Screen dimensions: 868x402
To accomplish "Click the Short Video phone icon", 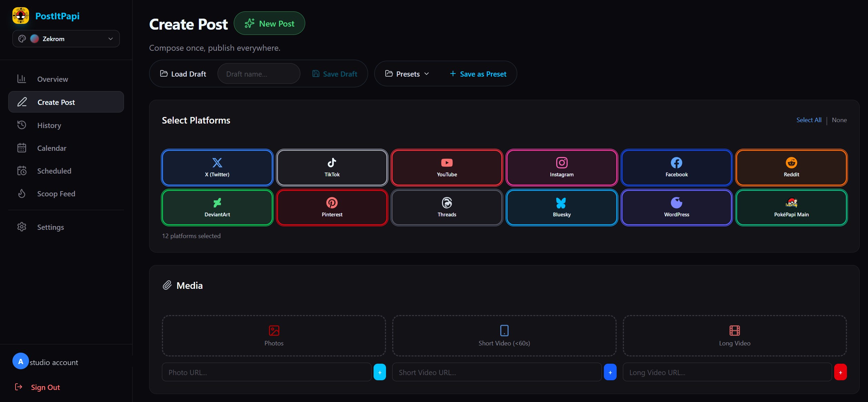I will (504, 331).
